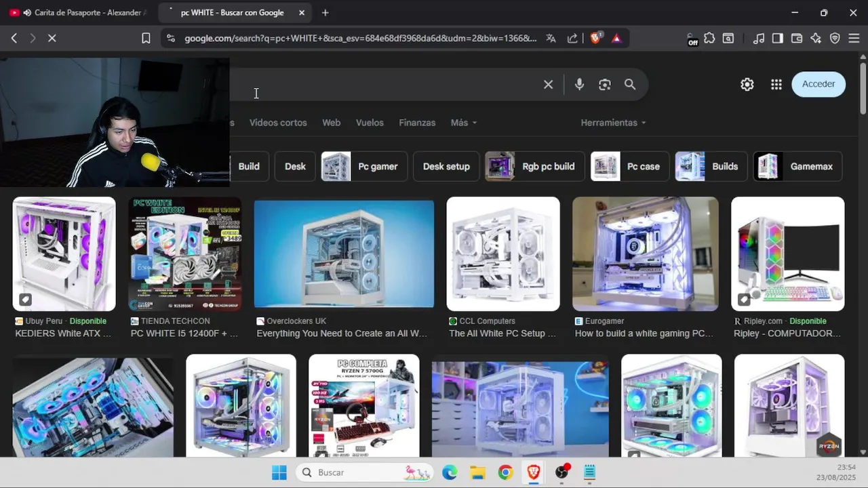Filter by Build chip
Screen dimensions: 868x488
pyautogui.click(x=249, y=166)
